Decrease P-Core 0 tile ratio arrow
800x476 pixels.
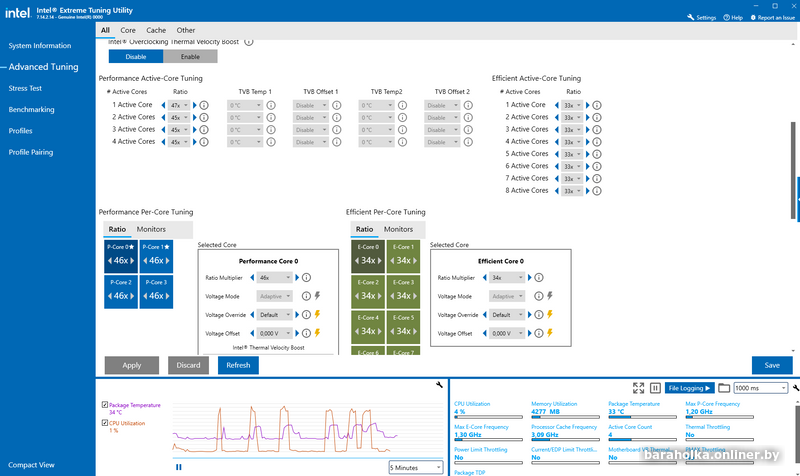click(110, 261)
